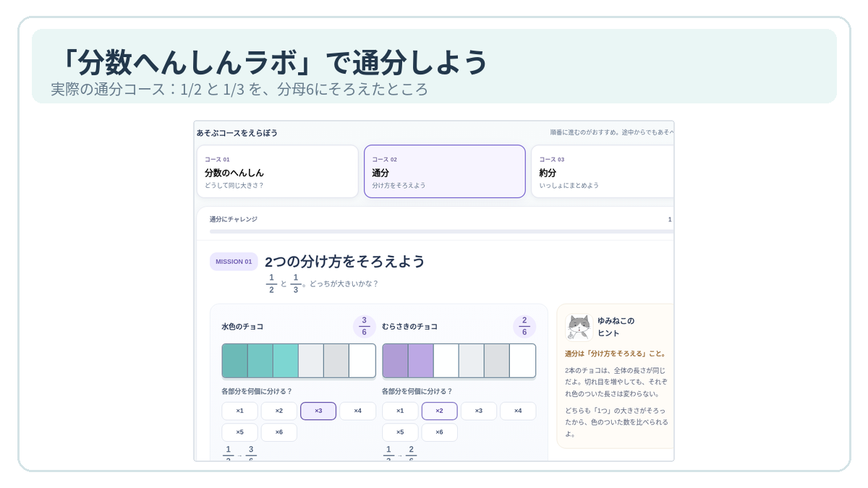Click the 水色のチョコ label
Screen dimensions: 868x488
coord(242,327)
